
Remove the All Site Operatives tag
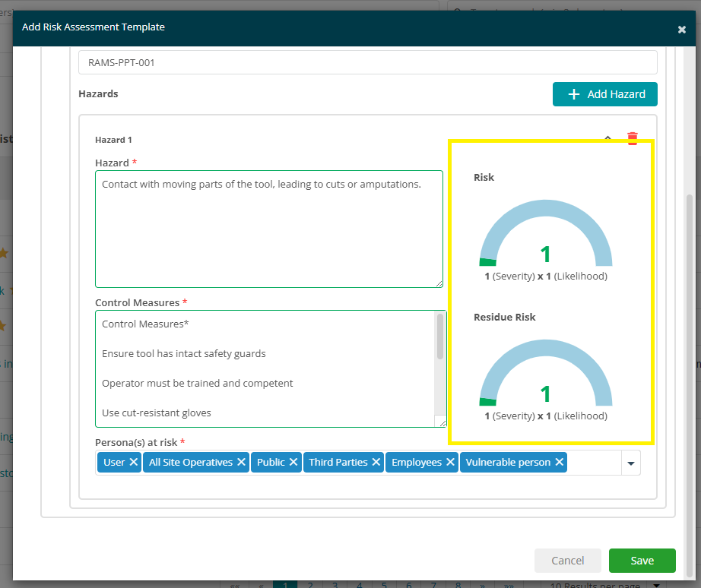click(241, 462)
